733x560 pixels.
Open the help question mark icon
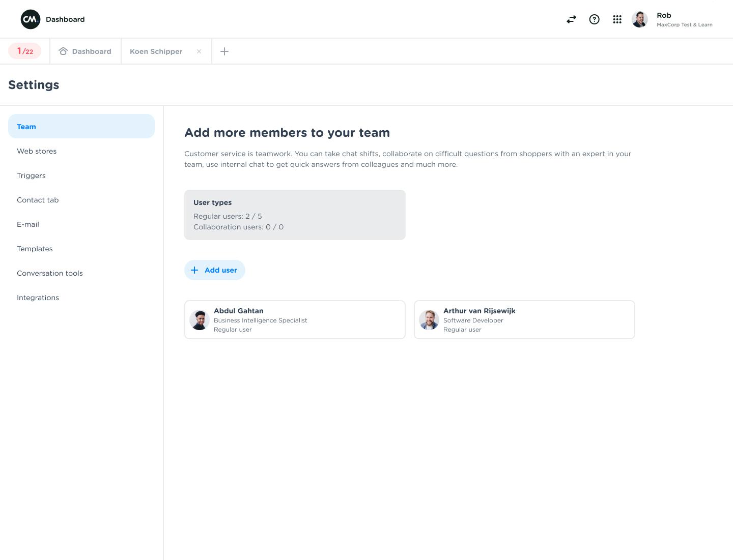click(x=594, y=19)
